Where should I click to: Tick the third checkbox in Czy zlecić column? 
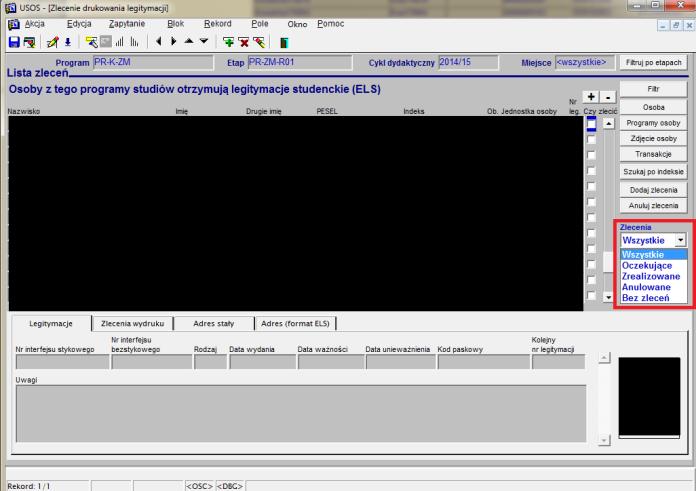point(591,155)
